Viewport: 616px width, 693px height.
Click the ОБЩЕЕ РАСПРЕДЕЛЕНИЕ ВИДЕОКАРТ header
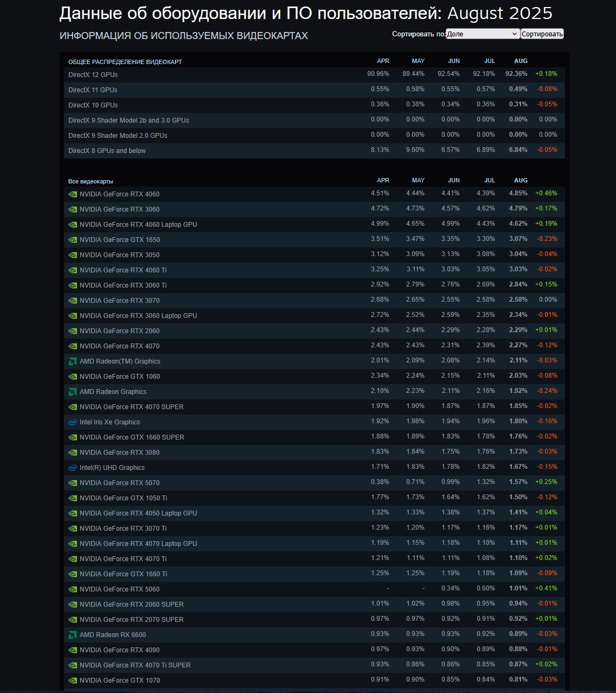125,62
